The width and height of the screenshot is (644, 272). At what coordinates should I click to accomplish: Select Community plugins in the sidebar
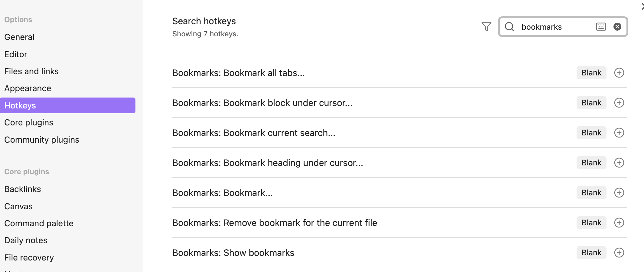[42, 140]
